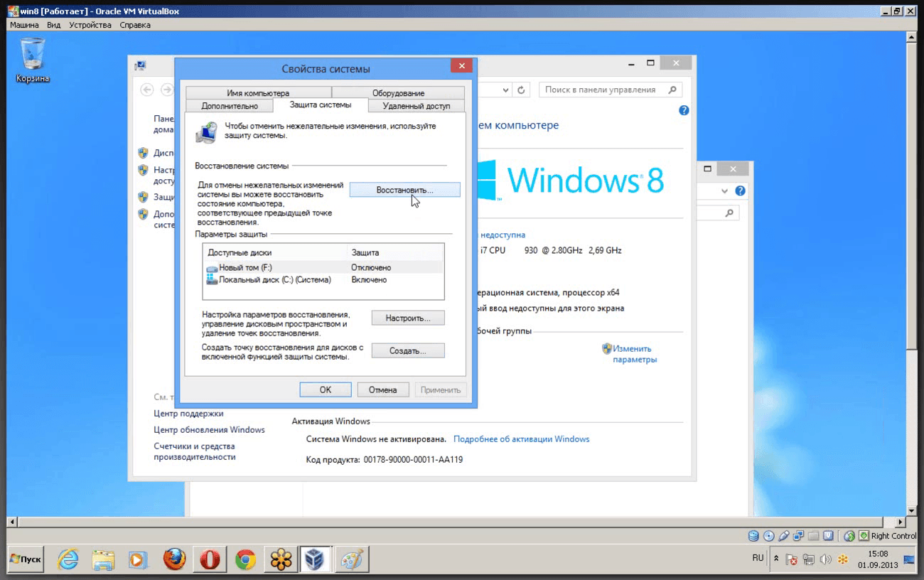The width and height of the screenshot is (924, 580).
Task: Click the Доступные диски column header
Action: click(x=275, y=252)
